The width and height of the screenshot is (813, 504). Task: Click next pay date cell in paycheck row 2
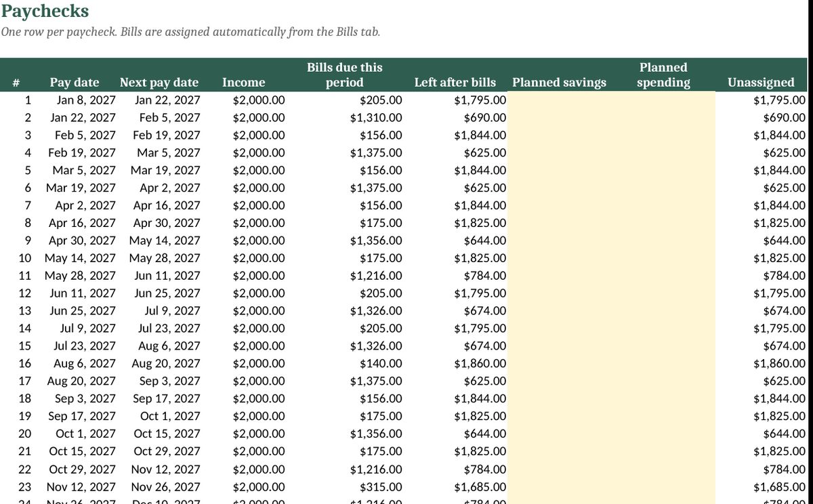pos(169,118)
